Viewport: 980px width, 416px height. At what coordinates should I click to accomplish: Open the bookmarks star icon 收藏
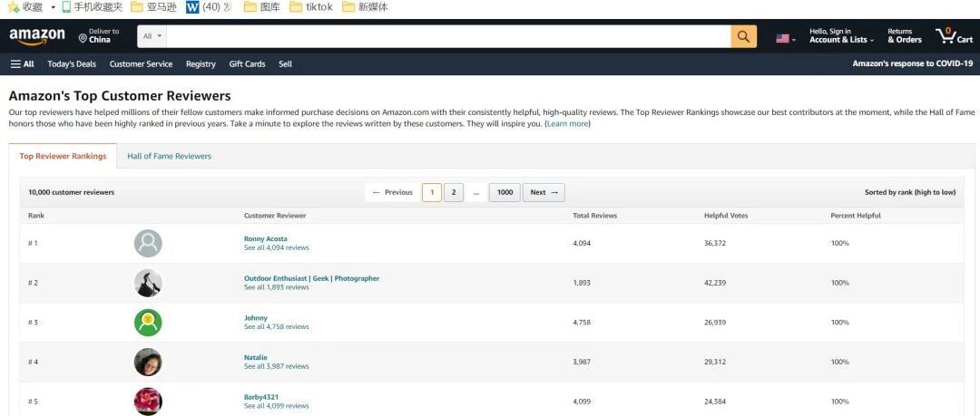click(x=25, y=7)
